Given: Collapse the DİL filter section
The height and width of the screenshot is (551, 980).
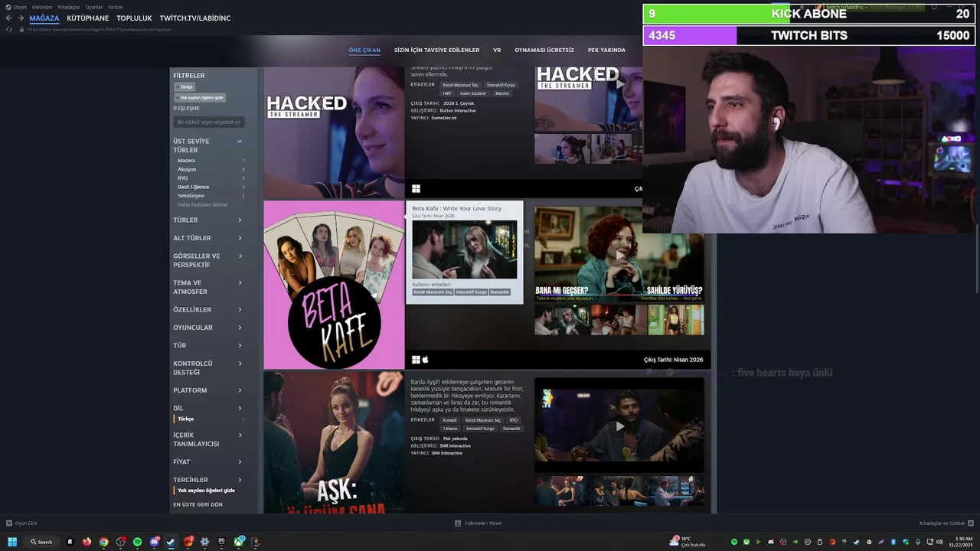Looking at the screenshot, I should click(207, 408).
